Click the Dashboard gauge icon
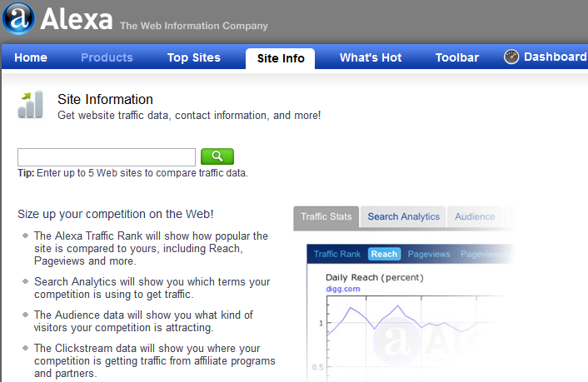 click(x=511, y=57)
